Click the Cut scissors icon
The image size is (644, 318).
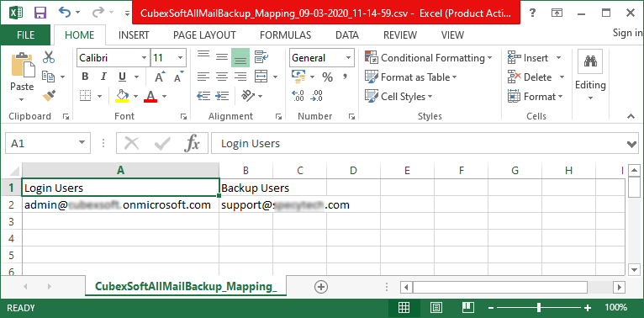[49, 57]
